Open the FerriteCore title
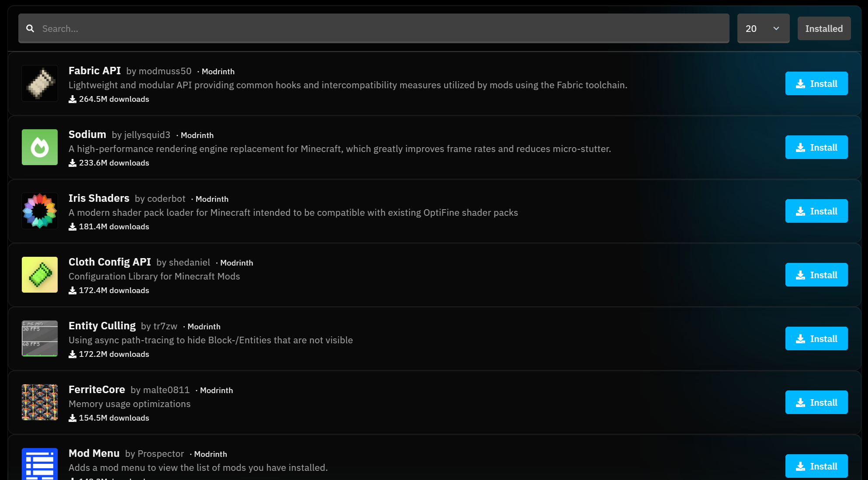Image resolution: width=868 pixels, height=480 pixels. pyautogui.click(x=97, y=390)
